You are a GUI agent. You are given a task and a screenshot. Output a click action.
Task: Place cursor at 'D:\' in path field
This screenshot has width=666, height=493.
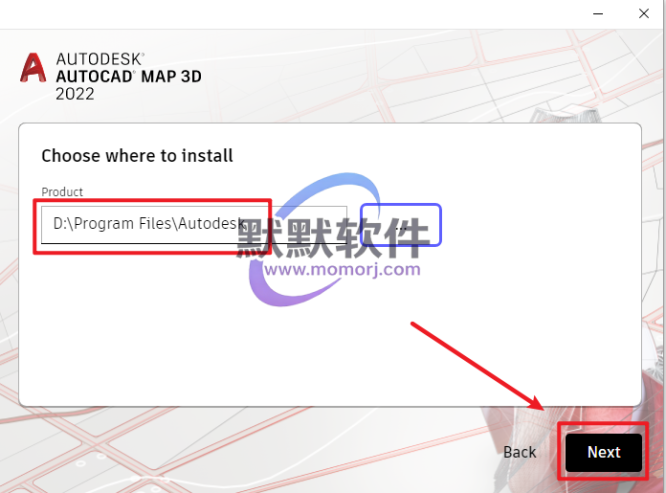(63, 224)
